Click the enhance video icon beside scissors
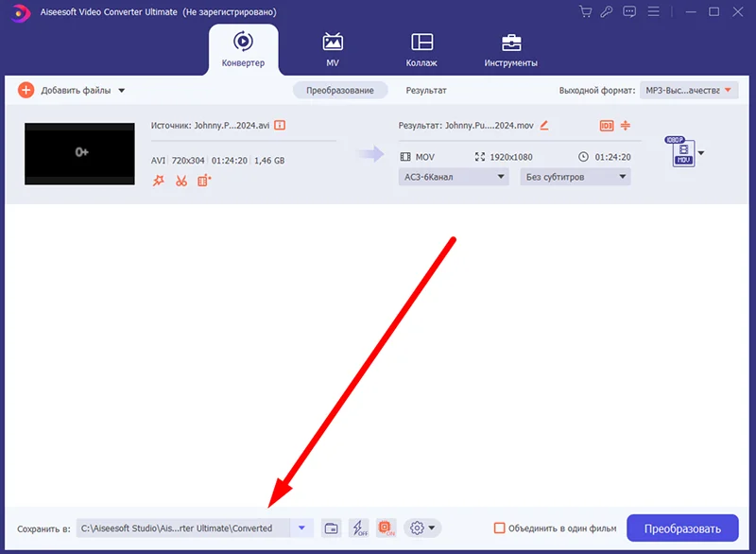Viewport: 756px width, 554px height. point(204,181)
